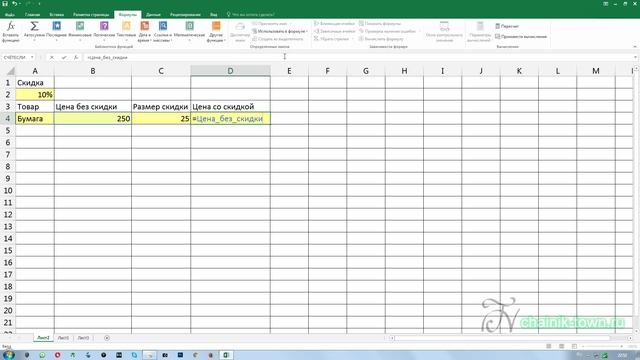Open the Math and Trig functions library
This screenshot has height=360, width=640.
tap(189, 32)
